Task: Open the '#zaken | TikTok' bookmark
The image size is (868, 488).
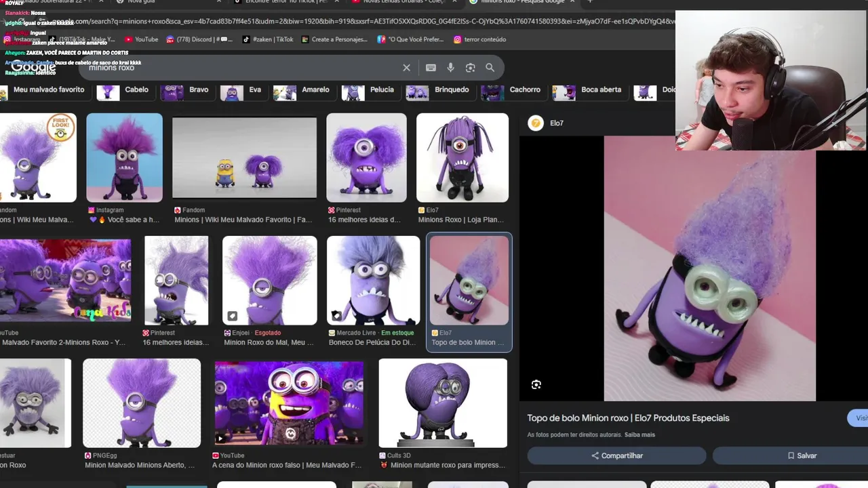Action: click(x=268, y=39)
